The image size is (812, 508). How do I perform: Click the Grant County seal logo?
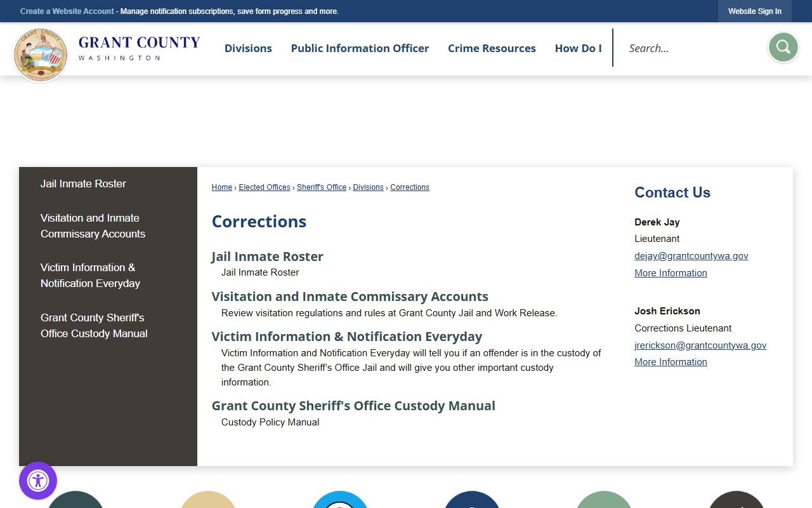tap(41, 55)
